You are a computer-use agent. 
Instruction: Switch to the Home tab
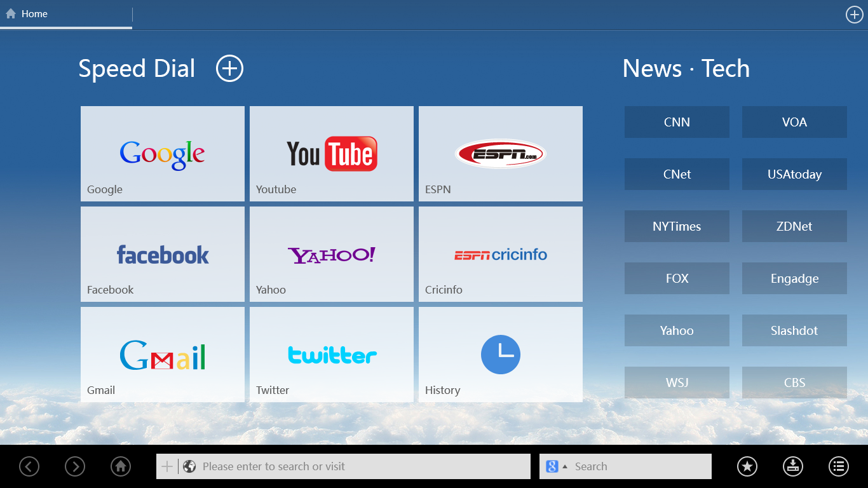coord(66,14)
